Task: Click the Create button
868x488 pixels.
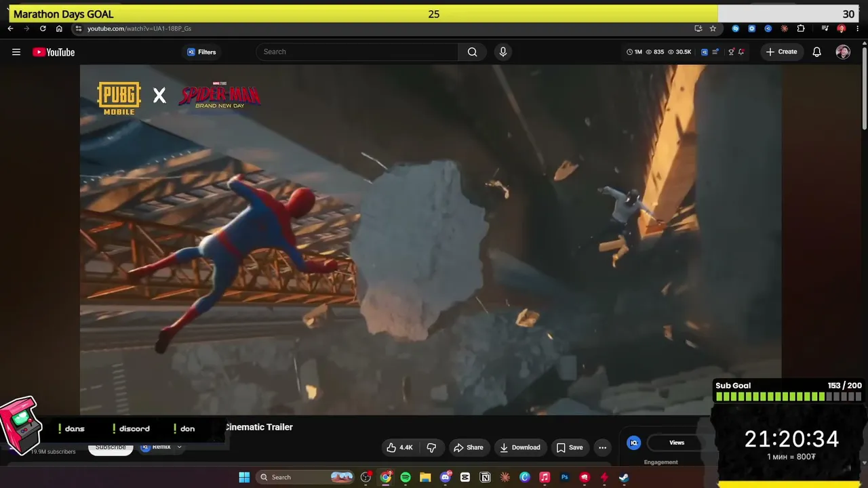Action: 781,52
